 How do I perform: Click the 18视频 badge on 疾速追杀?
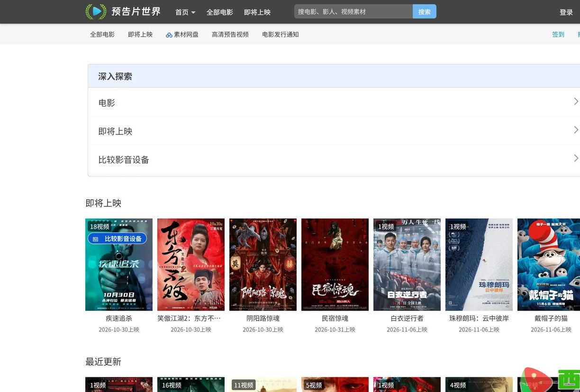[100, 227]
